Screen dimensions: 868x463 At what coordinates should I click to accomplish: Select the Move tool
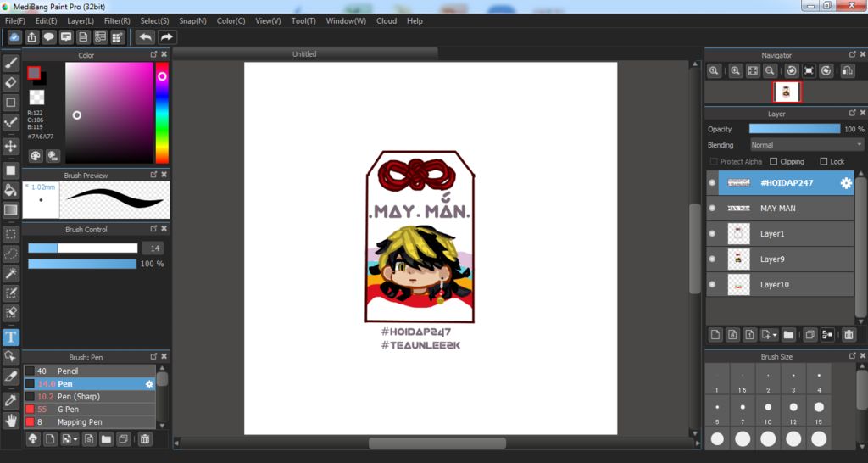(x=10, y=146)
